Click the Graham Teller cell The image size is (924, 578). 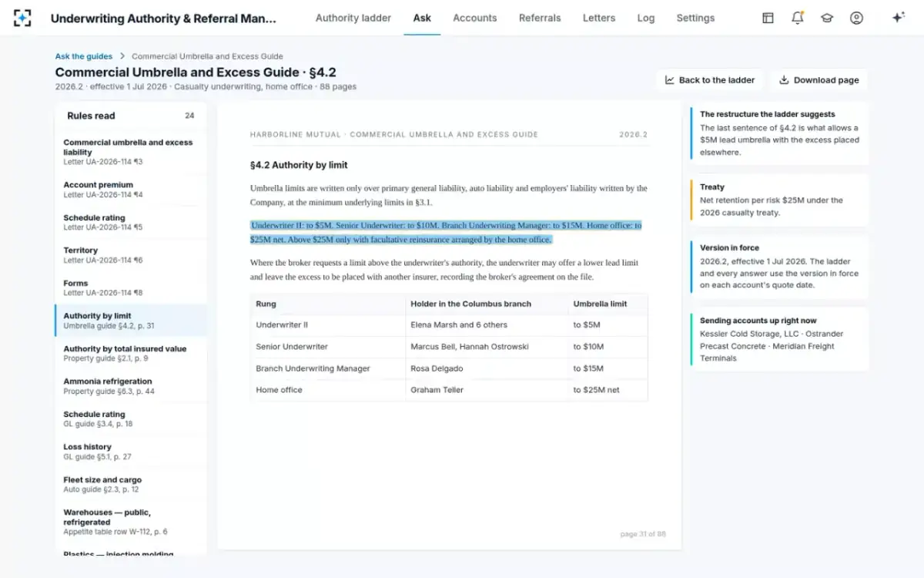point(488,390)
